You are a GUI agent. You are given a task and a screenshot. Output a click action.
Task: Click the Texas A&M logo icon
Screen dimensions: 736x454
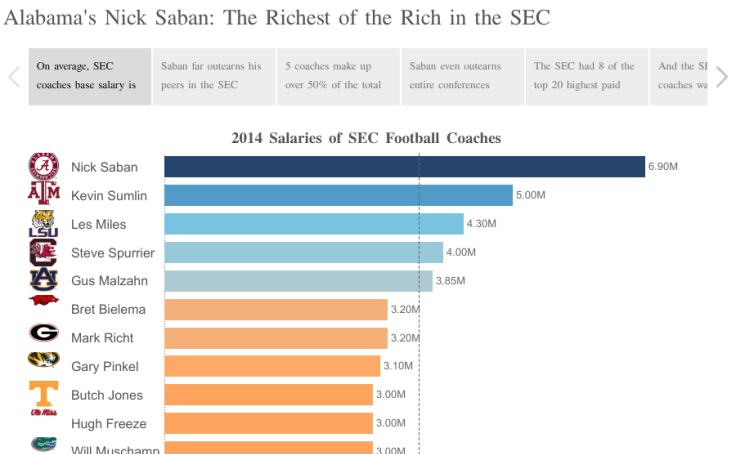click(x=43, y=192)
